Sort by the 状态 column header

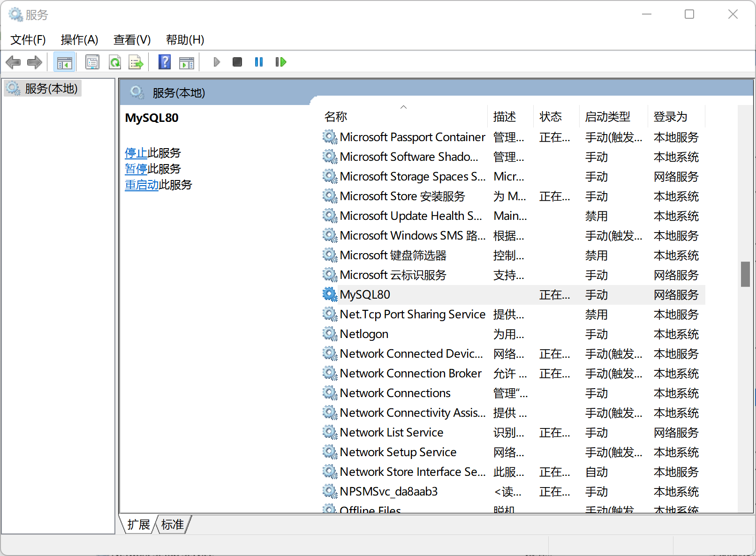(x=556, y=116)
